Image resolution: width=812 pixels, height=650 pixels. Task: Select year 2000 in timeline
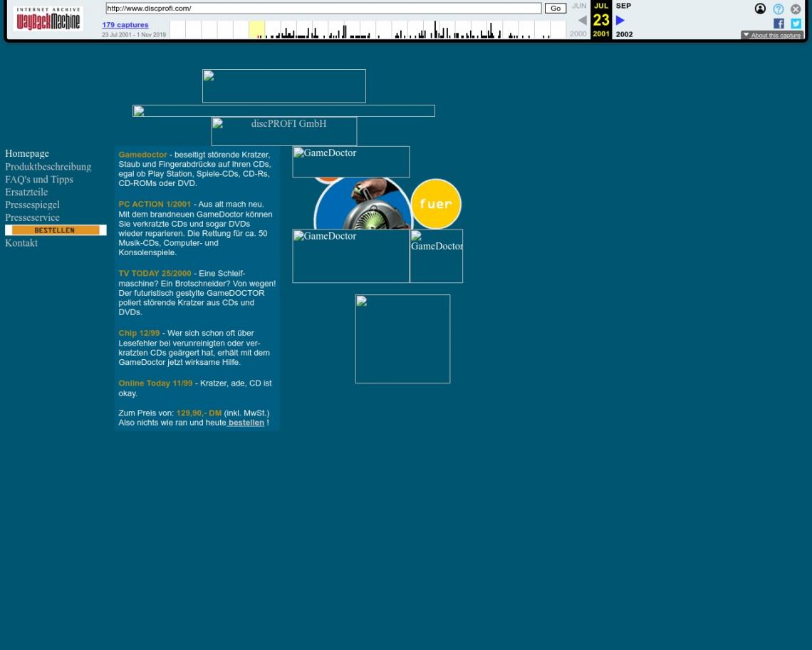pyautogui.click(x=578, y=33)
